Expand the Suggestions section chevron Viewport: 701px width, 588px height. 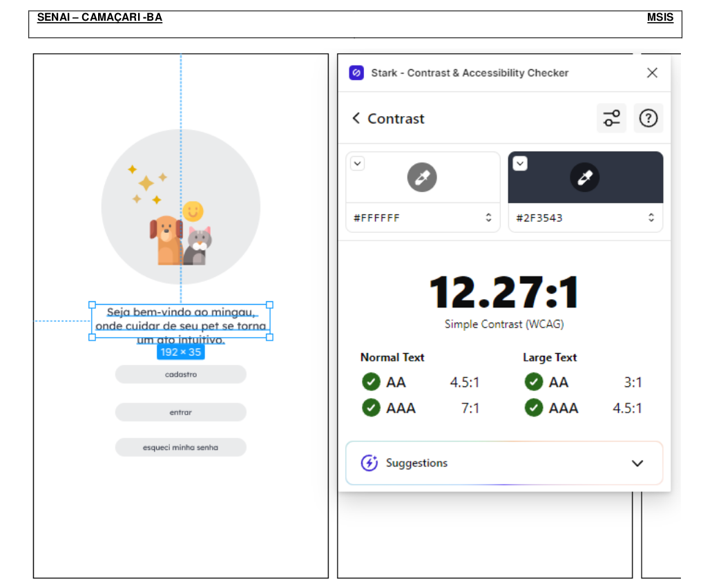pyautogui.click(x=637, y=463)
